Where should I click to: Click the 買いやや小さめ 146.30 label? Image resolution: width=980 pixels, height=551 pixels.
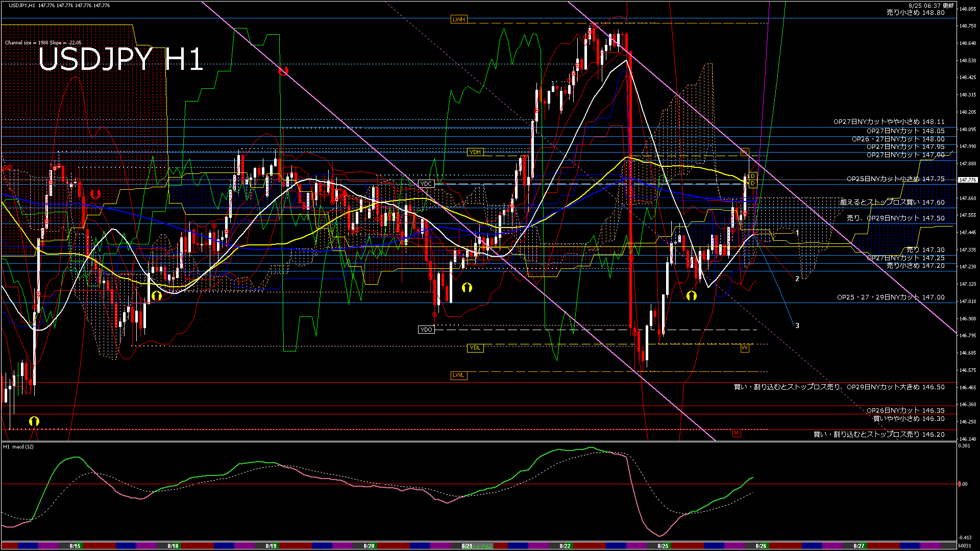pyautogui.click(x=909, y=419)
